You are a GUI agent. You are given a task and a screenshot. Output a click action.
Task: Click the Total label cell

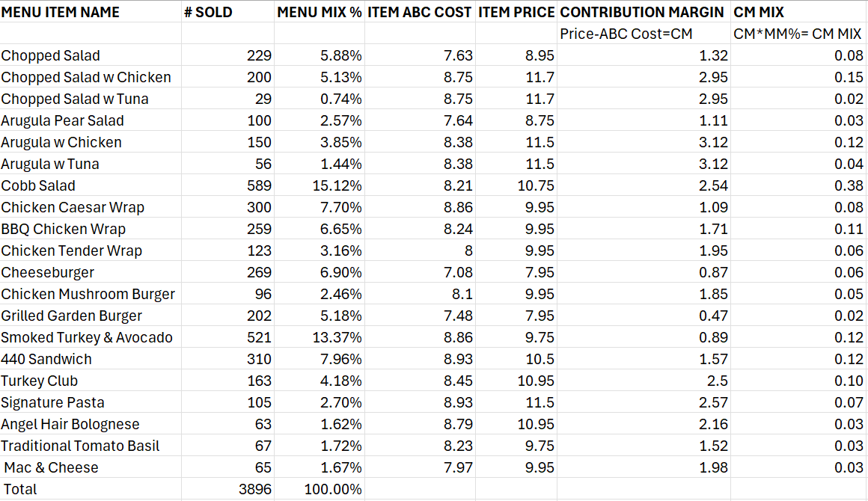(20, 489)
